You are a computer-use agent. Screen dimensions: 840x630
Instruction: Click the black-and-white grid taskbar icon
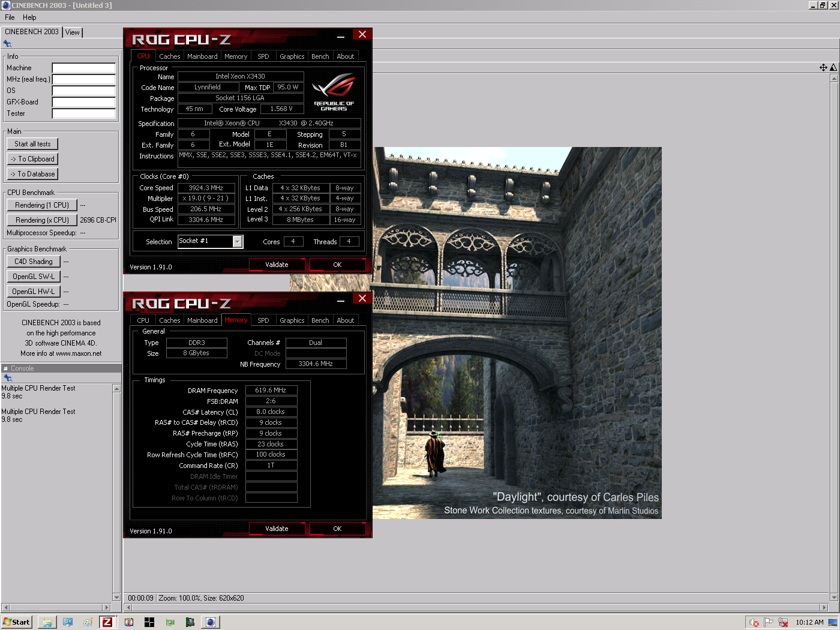149,622
